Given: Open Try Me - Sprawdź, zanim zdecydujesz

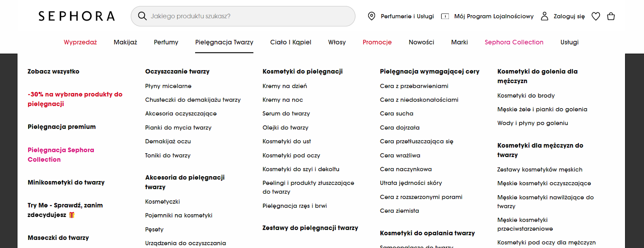Looking at the screenshot, I should pyautogui.click(x=65, y=210).
